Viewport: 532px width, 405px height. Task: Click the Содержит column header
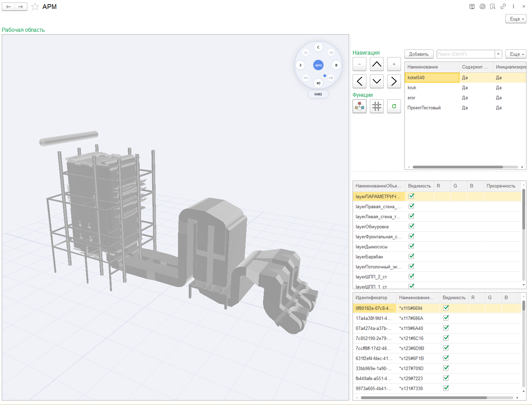point(476,67)
